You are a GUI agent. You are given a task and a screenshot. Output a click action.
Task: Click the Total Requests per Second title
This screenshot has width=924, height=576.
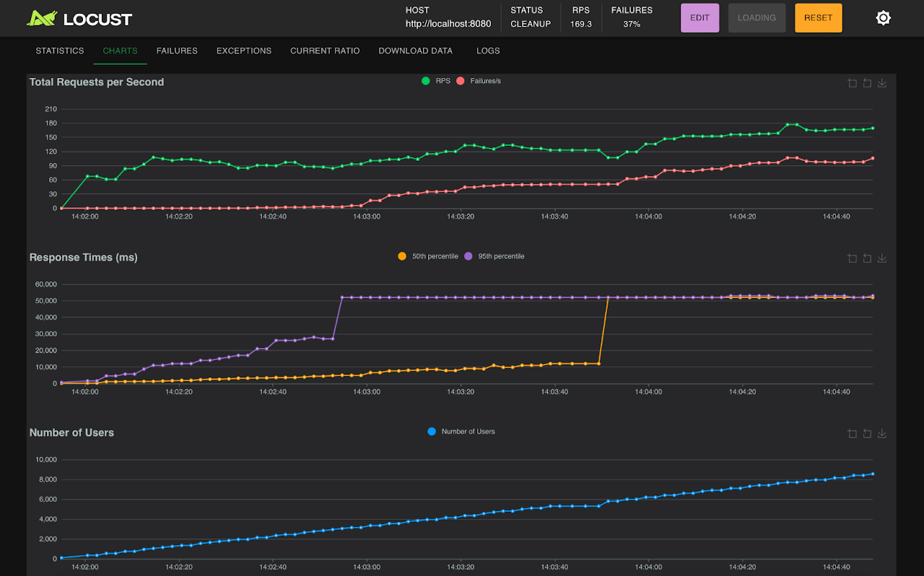pyautogui.click(x=97, y=82)
